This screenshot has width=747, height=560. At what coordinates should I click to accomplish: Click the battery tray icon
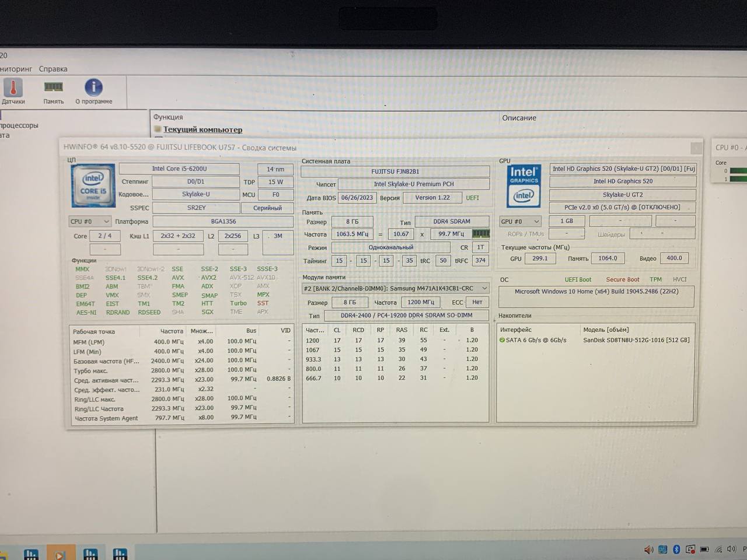coord(704,549)
